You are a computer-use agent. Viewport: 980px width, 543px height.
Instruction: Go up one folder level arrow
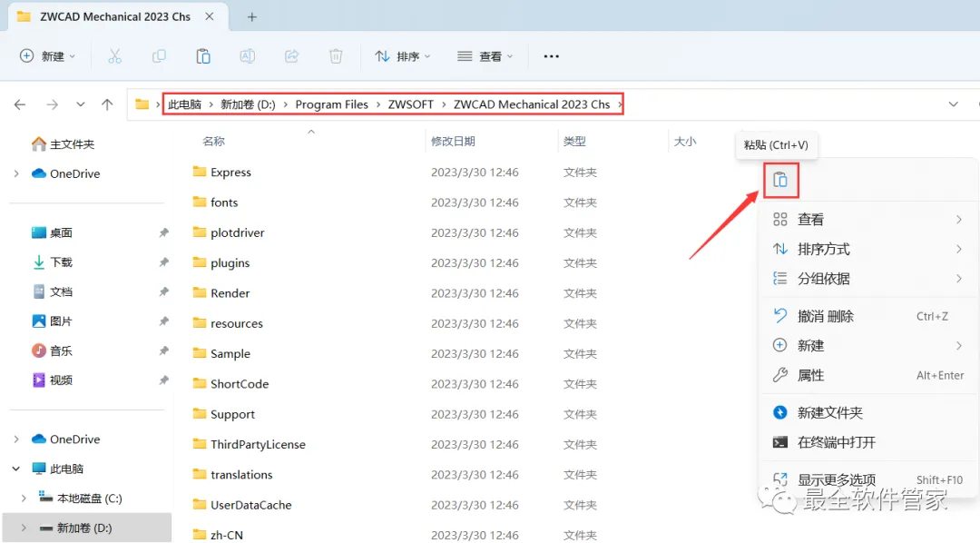click(x=107, y=104)
